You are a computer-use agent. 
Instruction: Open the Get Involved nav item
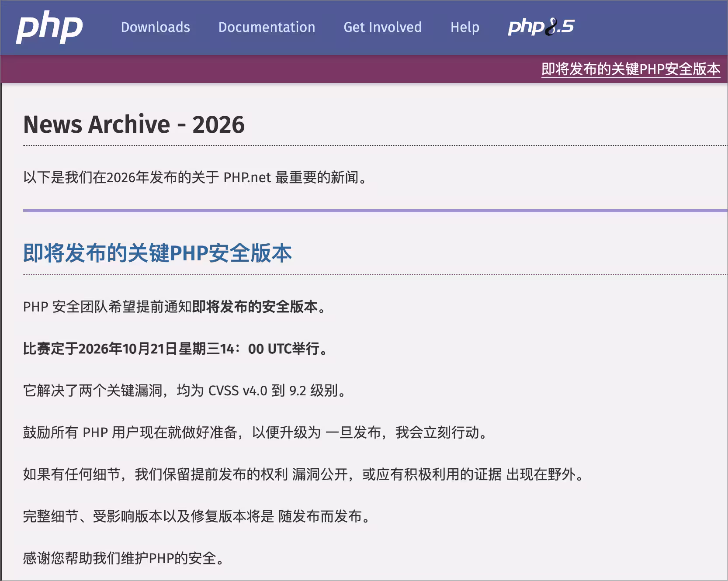tap(383, 27)
